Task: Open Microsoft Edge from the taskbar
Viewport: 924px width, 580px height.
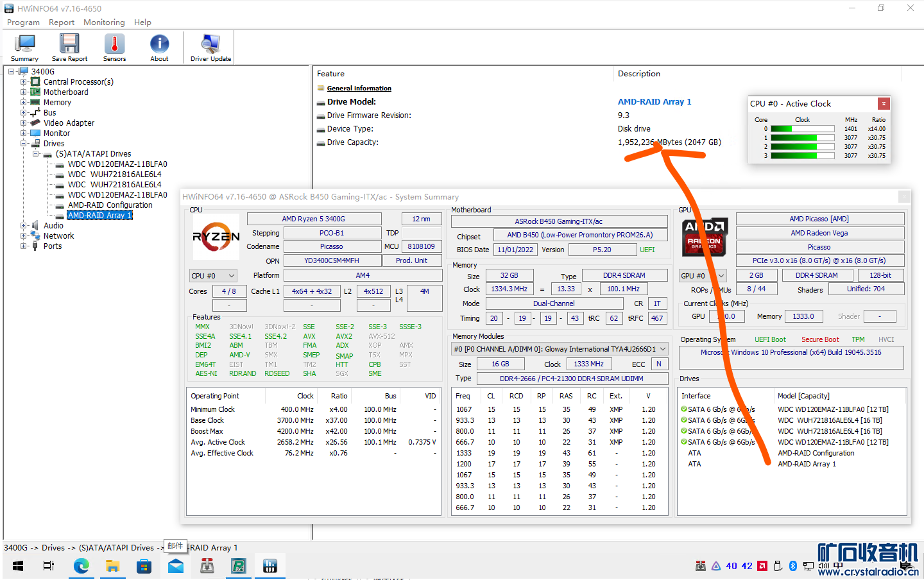Action: [81, 566]
